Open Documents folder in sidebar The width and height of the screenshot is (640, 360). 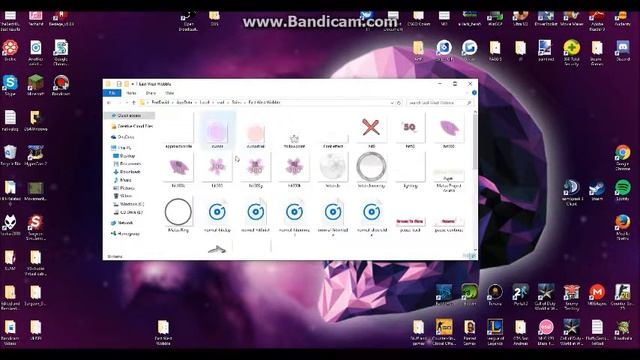(127, 164)
